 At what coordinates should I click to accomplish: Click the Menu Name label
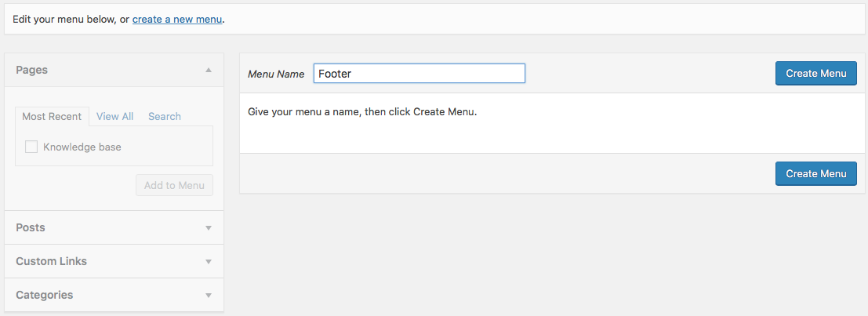pos(276,74)
